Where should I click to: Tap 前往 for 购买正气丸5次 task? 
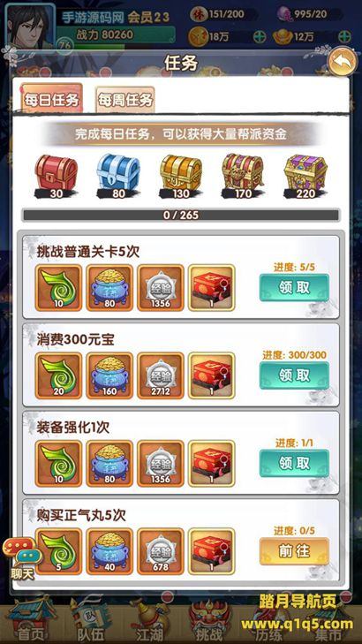pos(294,550)
